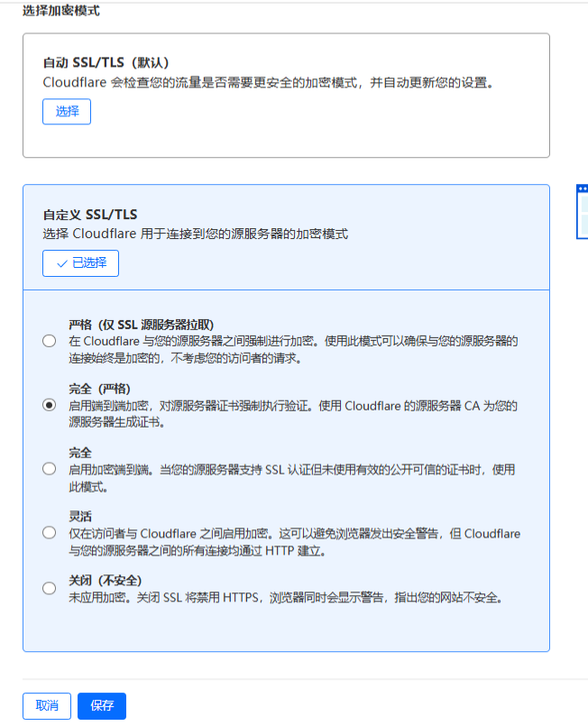The image size is (588, 726).
Task: Click the blue illustration icon at right edge
Action: tap(582, 212)
